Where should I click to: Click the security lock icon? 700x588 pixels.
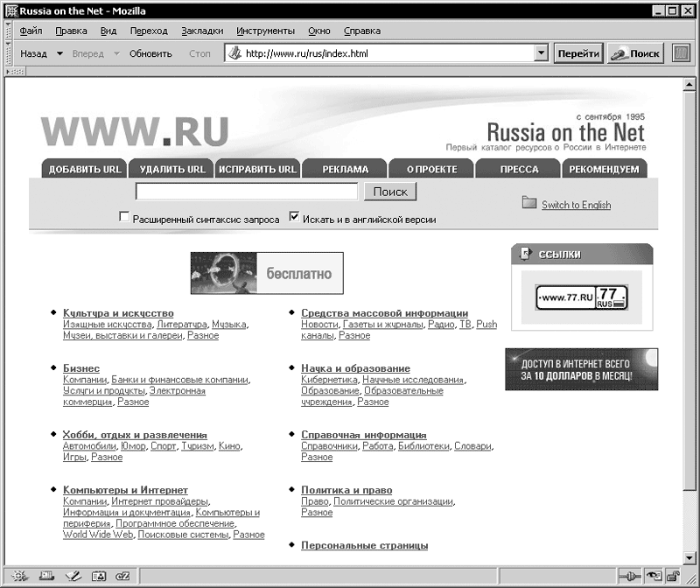point(673,577)
